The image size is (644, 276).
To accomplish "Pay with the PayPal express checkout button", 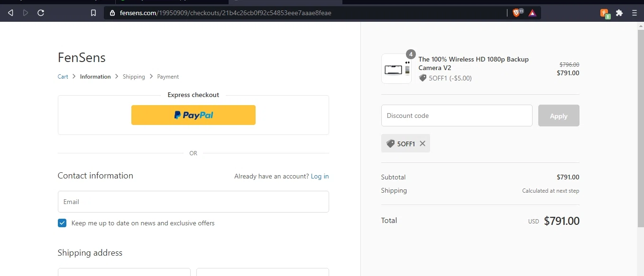I will pos(193,115).
